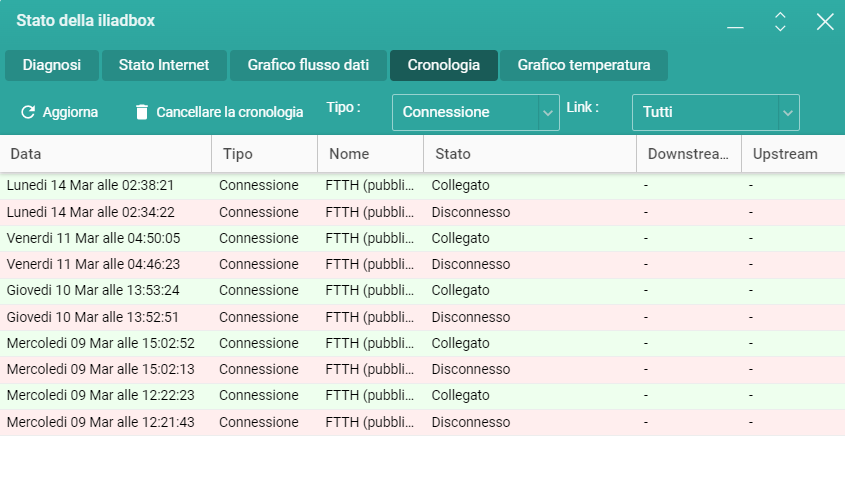Switch to the Diagnosi tab
Screen dimensions: 845x498
click(x=52, y=65)
